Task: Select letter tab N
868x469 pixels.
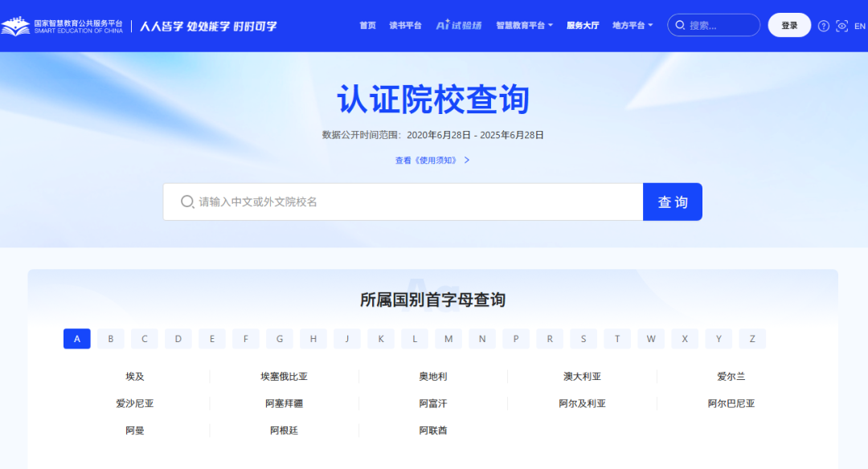Action: pyautogui.click(x=482, y=339)
